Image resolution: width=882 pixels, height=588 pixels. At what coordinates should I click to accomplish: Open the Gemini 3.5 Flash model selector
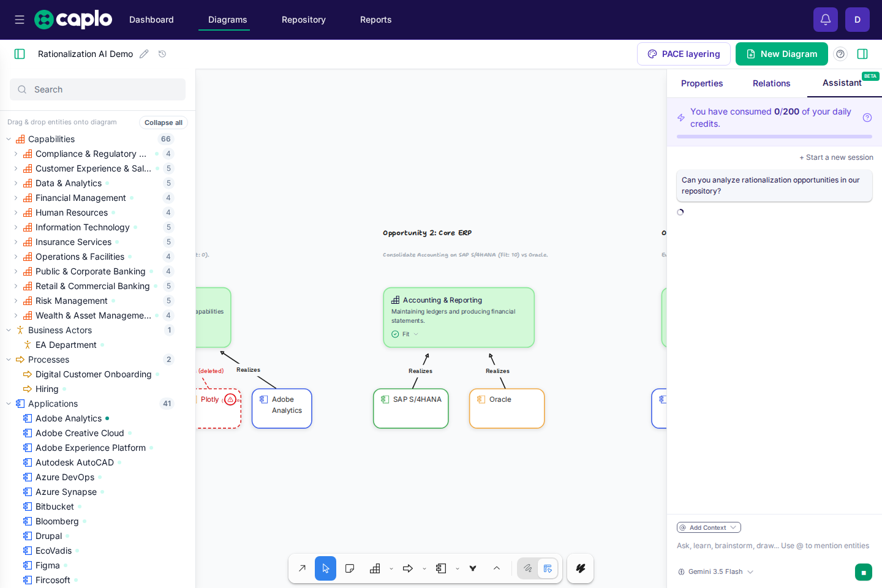tap(715, 571)
